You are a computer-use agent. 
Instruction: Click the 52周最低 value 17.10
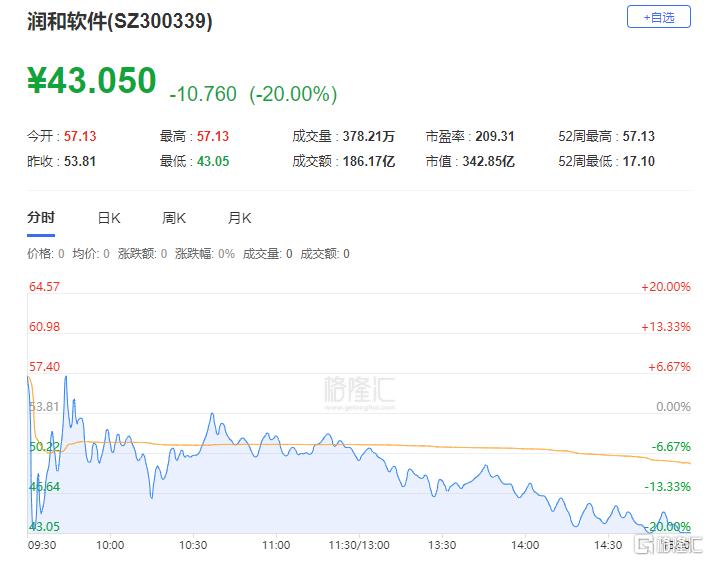638,161
